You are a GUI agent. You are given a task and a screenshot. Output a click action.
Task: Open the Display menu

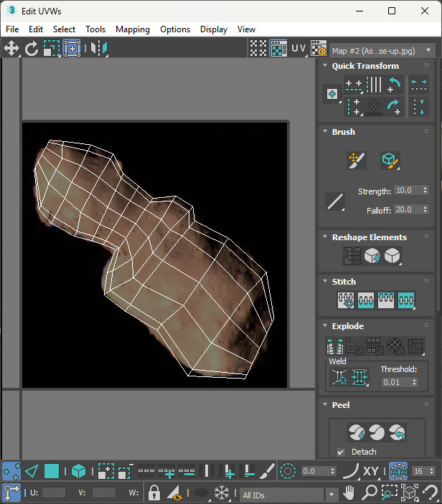214,29
